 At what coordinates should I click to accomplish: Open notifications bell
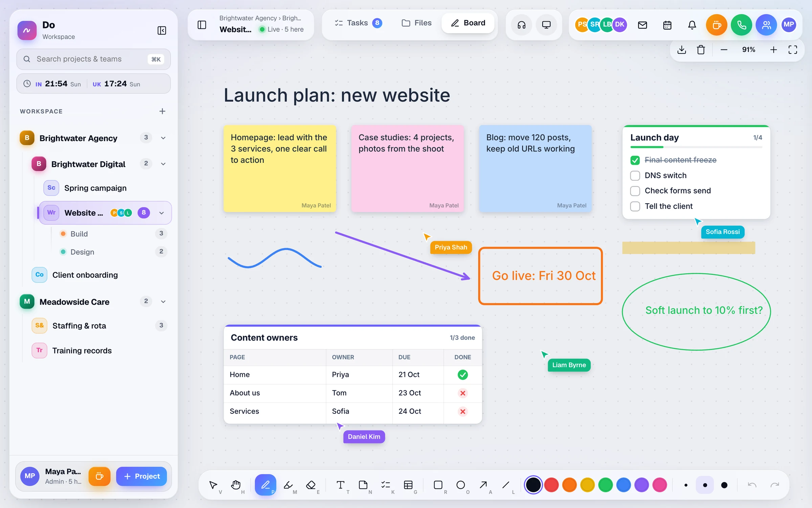coord(692,25)
